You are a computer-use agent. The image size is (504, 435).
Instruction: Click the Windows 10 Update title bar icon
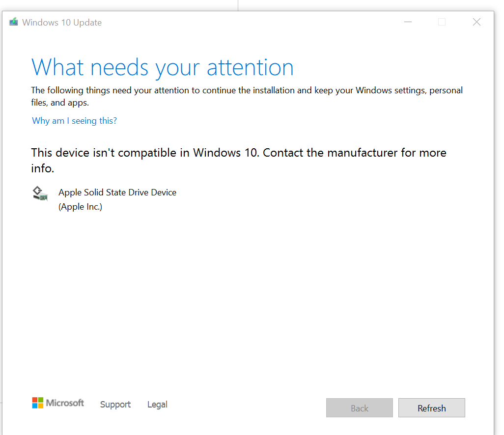[x=13, y=22]
